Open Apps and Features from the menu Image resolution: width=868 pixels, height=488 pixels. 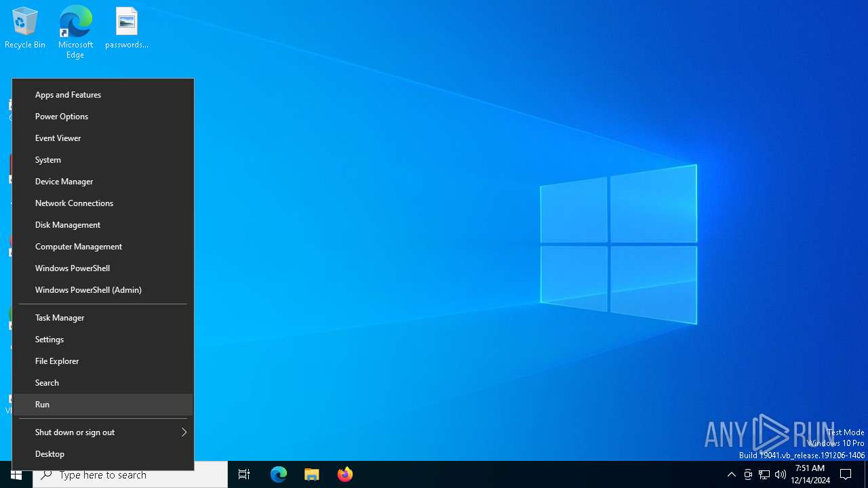click(x=103, y=95)
